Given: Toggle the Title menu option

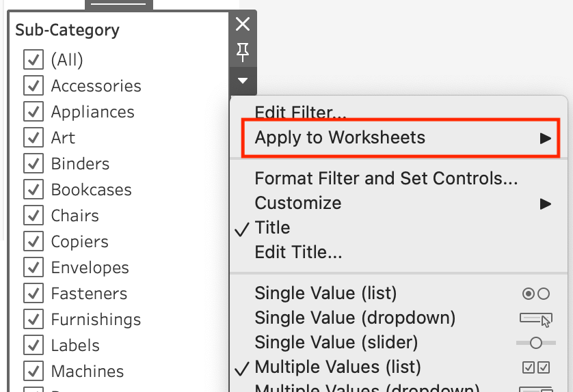Looking at the screenshot, I should (272, 228).
